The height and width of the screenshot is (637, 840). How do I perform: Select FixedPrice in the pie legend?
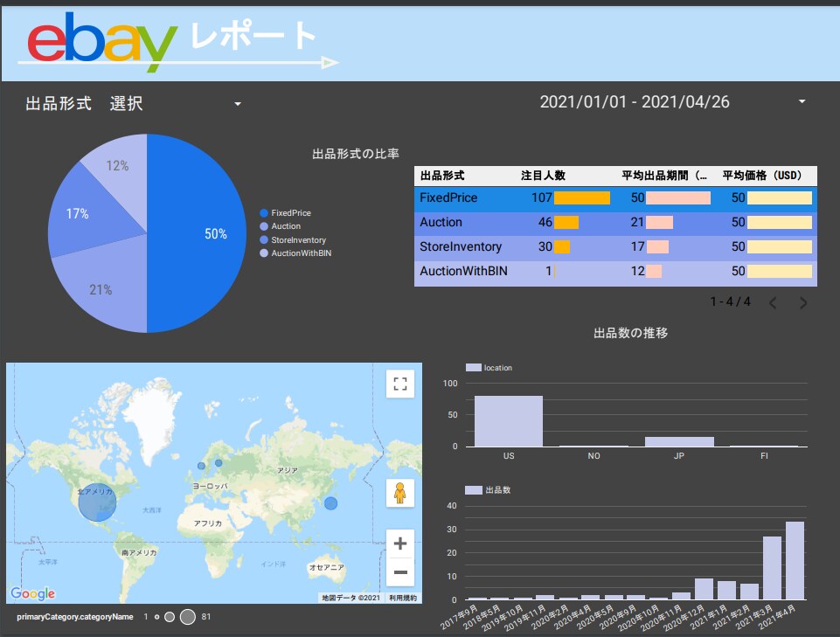[x=286, y=212]
